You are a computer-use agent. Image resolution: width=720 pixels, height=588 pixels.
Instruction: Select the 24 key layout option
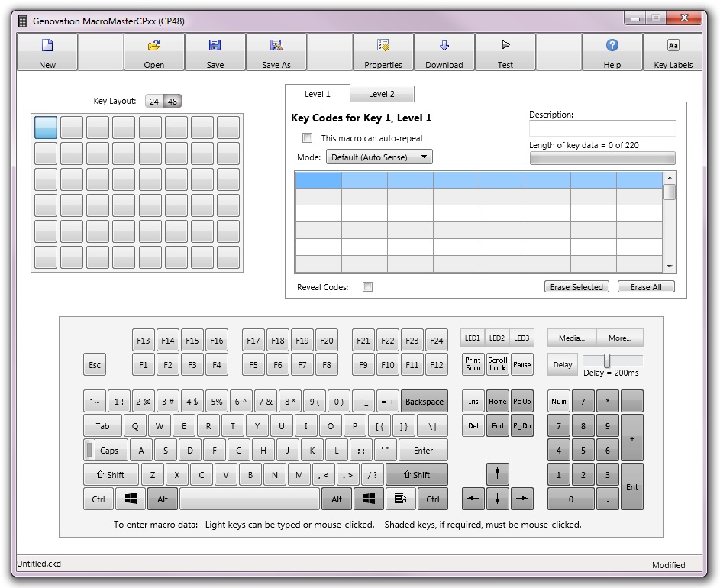point(154,102)
